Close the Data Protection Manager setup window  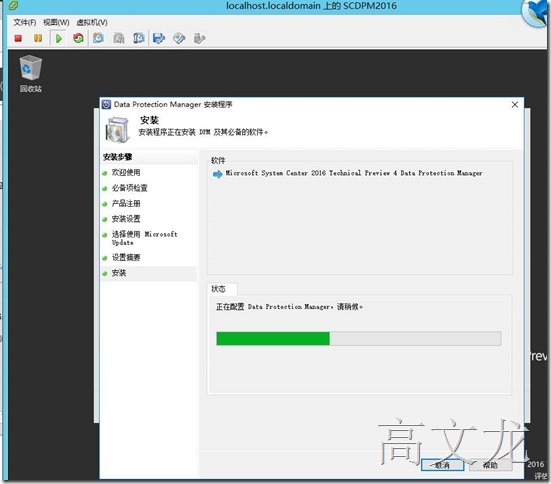pyautogui.click(x=515, y=105)
